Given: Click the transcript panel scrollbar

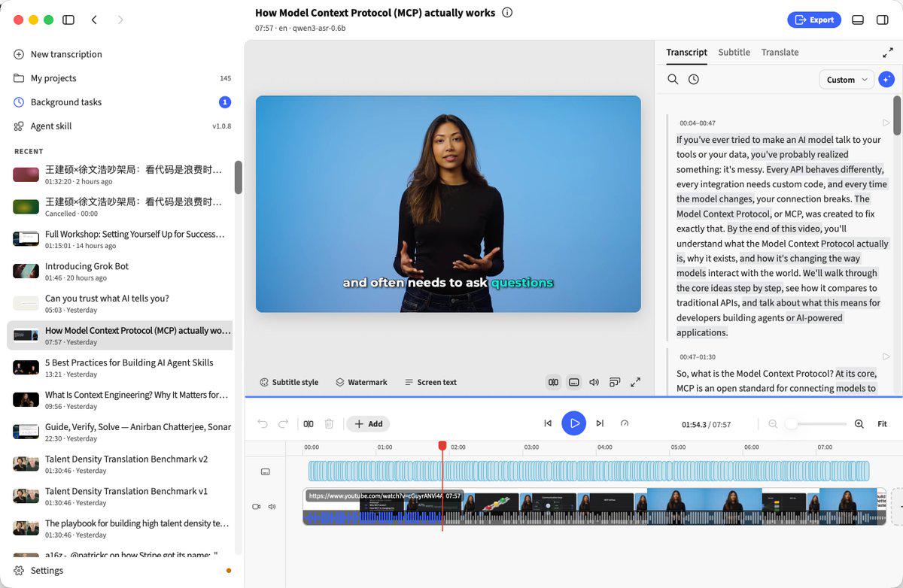Looking at the screenshot, I should pyautogui.click(x=897, y=115).
